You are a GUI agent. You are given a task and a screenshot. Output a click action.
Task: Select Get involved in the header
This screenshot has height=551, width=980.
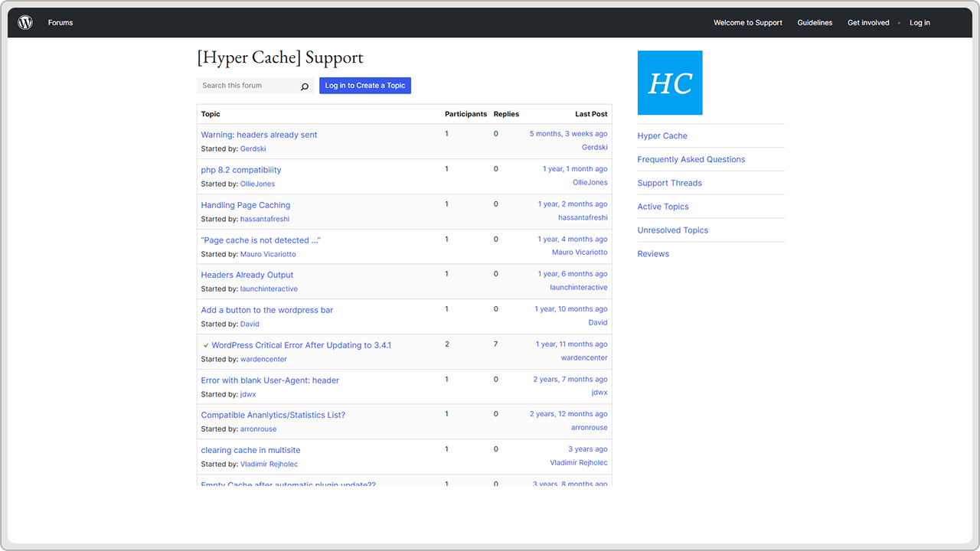tap(868, 23)
